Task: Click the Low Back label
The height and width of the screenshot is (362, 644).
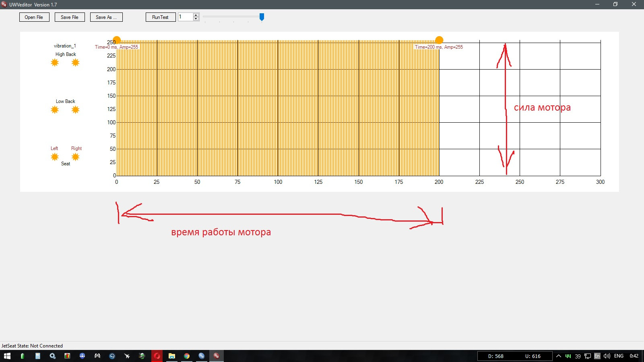Action: tap(65, 101)
